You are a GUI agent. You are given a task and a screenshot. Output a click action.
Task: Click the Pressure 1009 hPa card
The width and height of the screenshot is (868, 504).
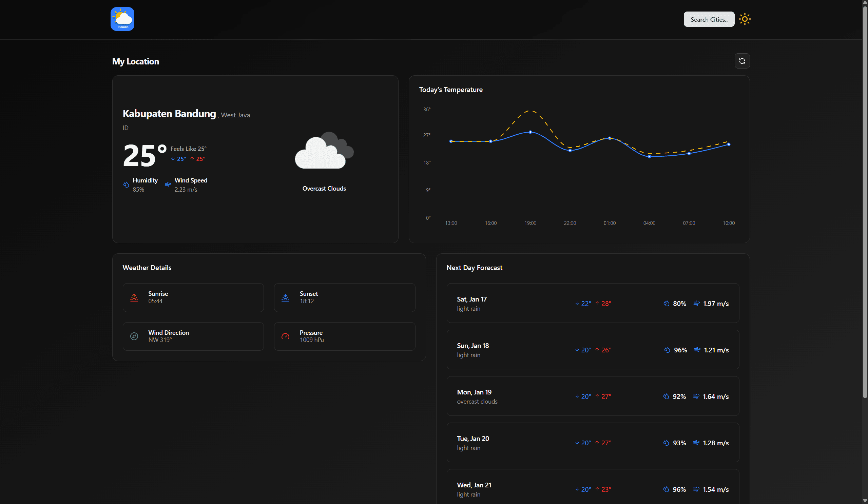(345, 336)
